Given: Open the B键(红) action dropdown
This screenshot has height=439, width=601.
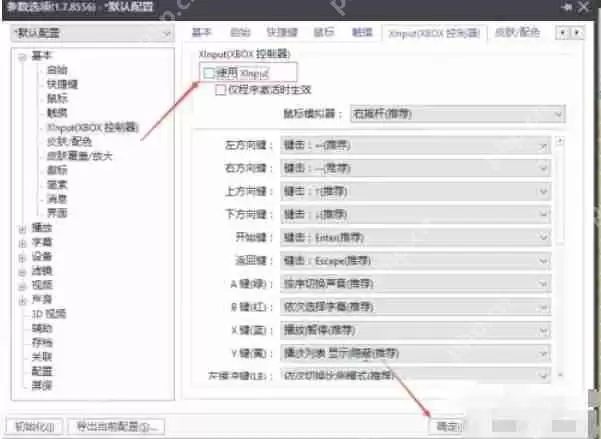Looking at the screenshot, I should [x=415, y=307].
